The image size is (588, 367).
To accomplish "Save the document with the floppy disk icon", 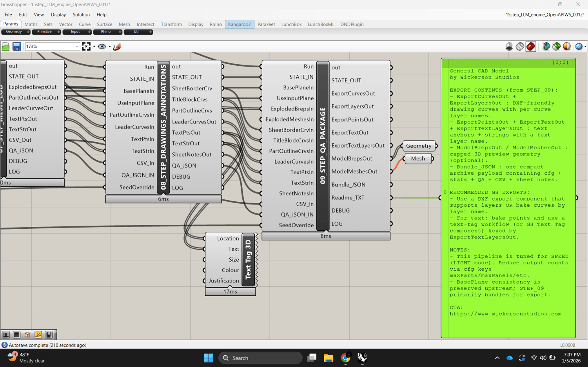I will (16, 47).
